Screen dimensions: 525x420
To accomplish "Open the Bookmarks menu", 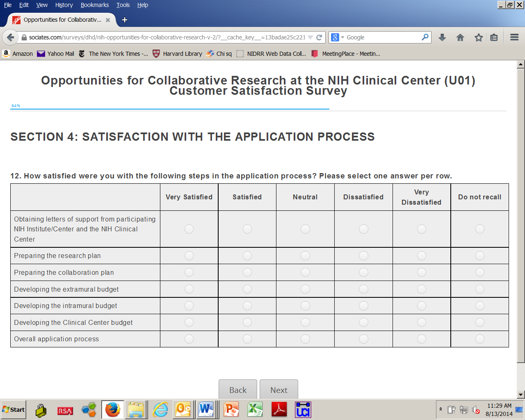I will coord(94,5).
